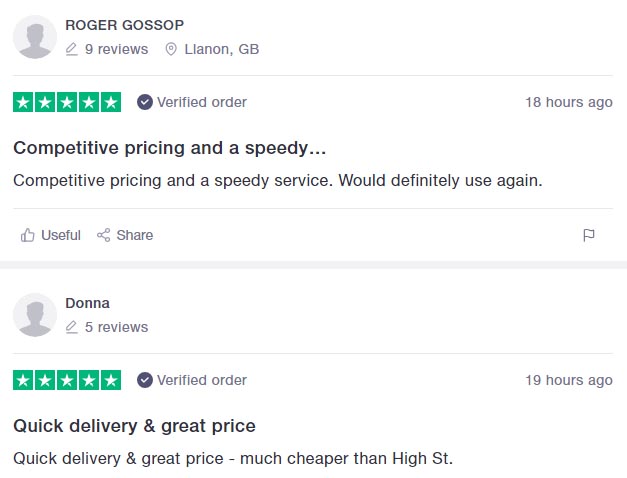Click the pencil icon beside 9 reviews
Image resolution: width=627 pixels, height=478 pixels.
72,49
